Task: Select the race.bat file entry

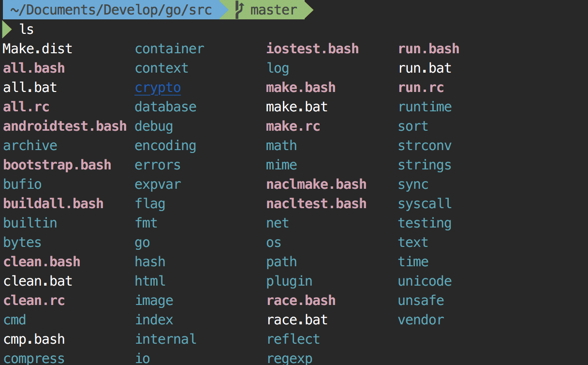Action: (296, 320)
